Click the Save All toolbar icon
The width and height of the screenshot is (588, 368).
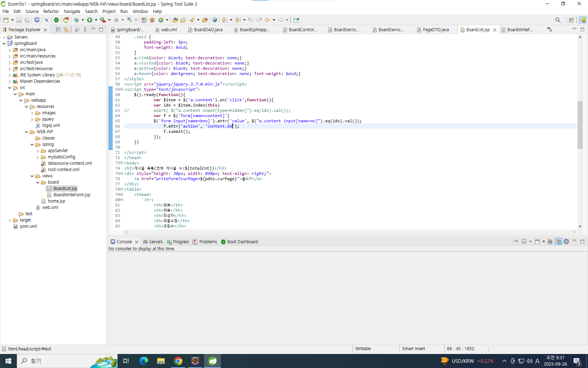pos(27,20)
